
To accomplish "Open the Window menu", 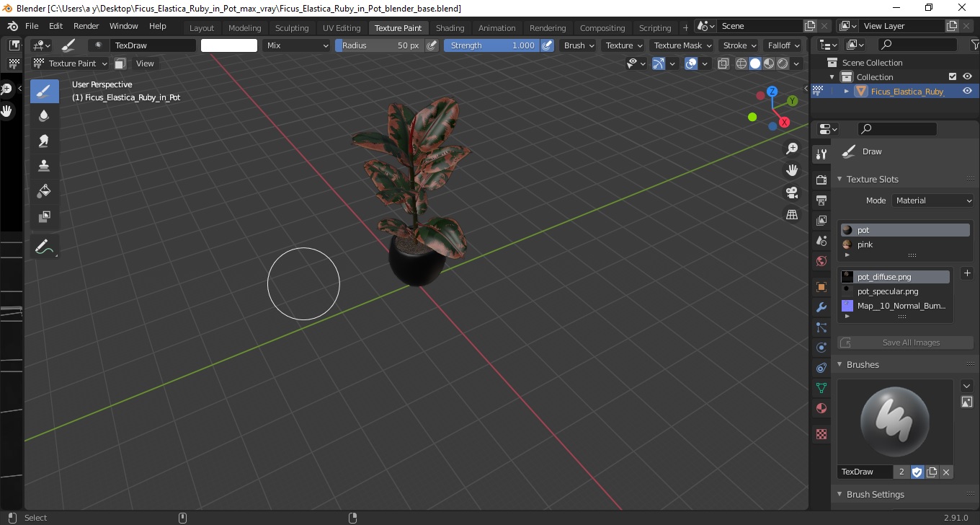I will [123, 26].
